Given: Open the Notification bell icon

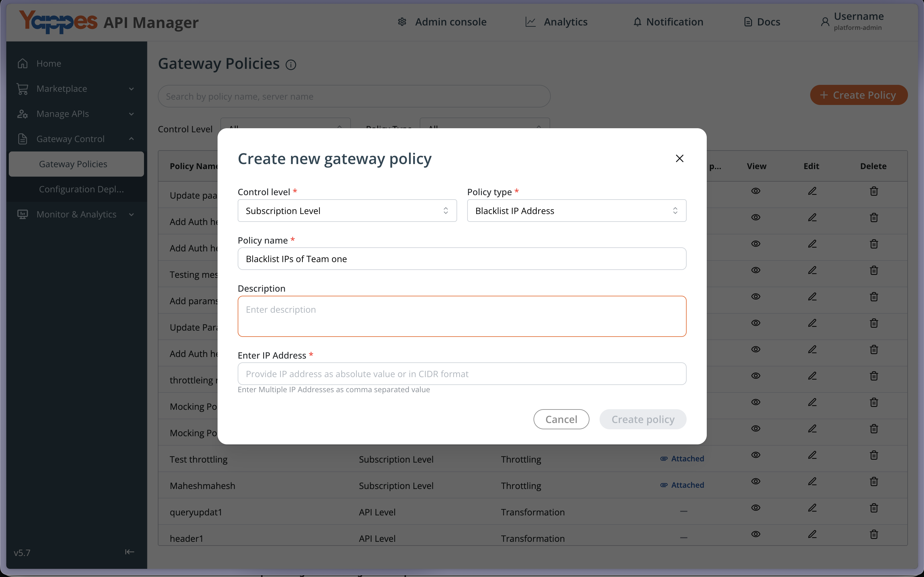Looking at the screenshot, I should click(x=637, y=22).
